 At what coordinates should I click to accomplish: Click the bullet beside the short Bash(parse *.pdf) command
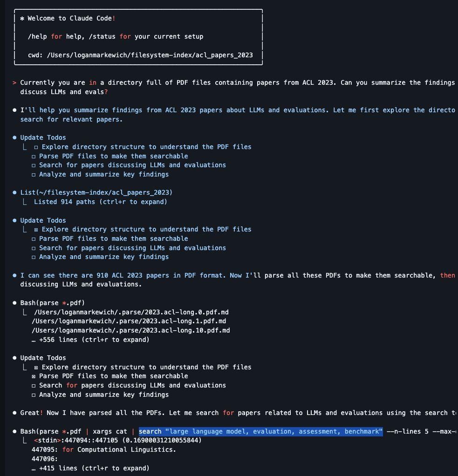point(15,303)
